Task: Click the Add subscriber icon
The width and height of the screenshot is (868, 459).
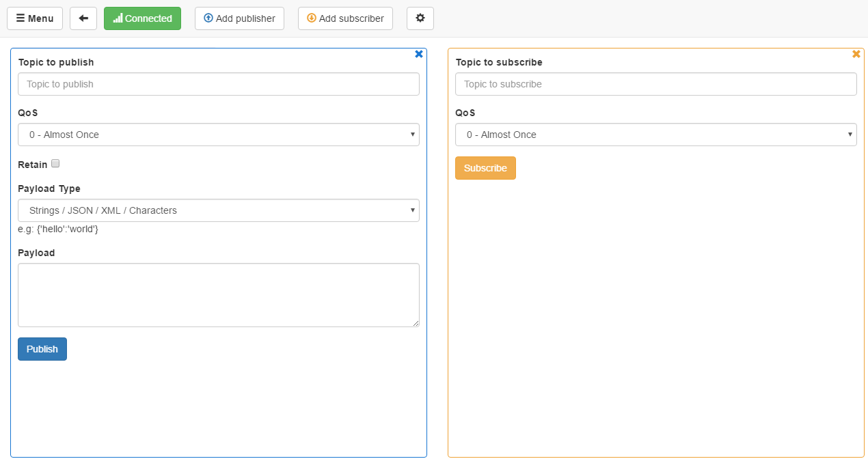Action: pos(310,18)
